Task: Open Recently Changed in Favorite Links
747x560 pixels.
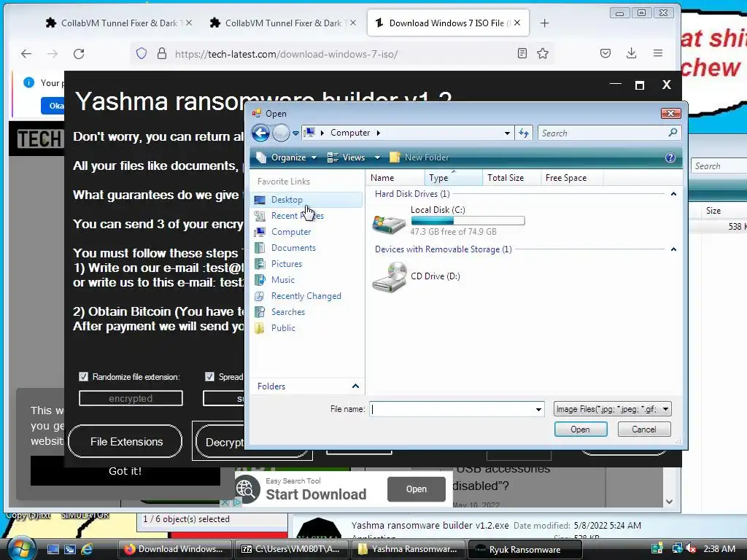Action: click(x=306, y=296)
